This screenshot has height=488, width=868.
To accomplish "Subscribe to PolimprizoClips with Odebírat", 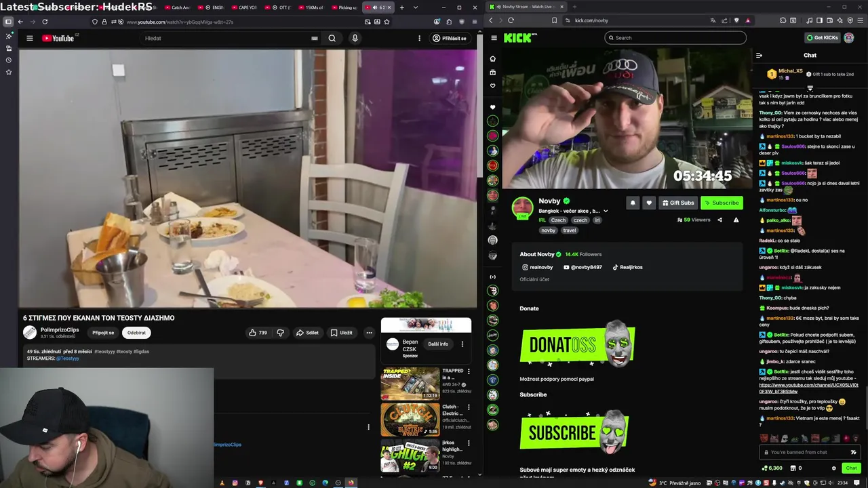I will (136, 333).
